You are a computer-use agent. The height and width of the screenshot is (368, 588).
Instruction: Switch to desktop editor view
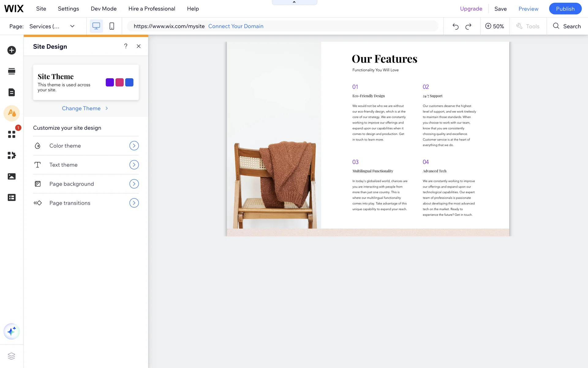click(x=96, y=26)
